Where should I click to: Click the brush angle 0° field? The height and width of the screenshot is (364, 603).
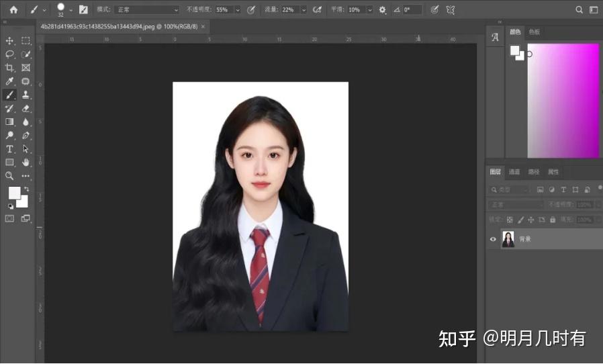(412, 10)
